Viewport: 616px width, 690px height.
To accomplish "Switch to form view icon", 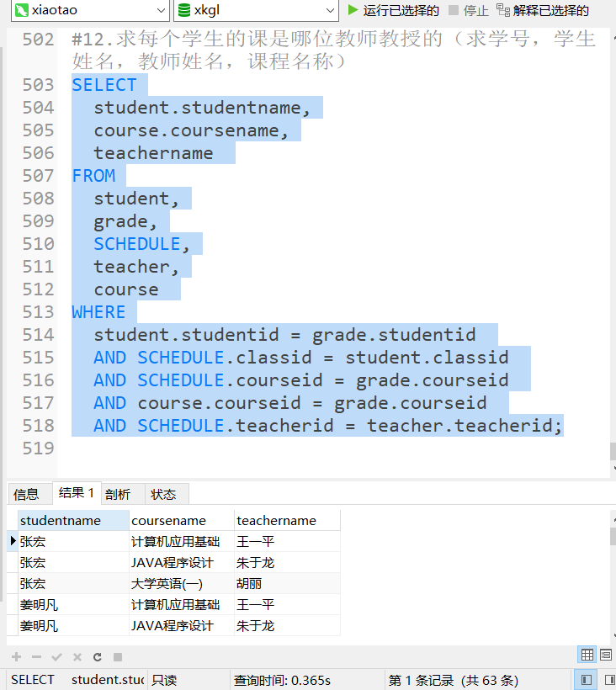I will (606, 655).
